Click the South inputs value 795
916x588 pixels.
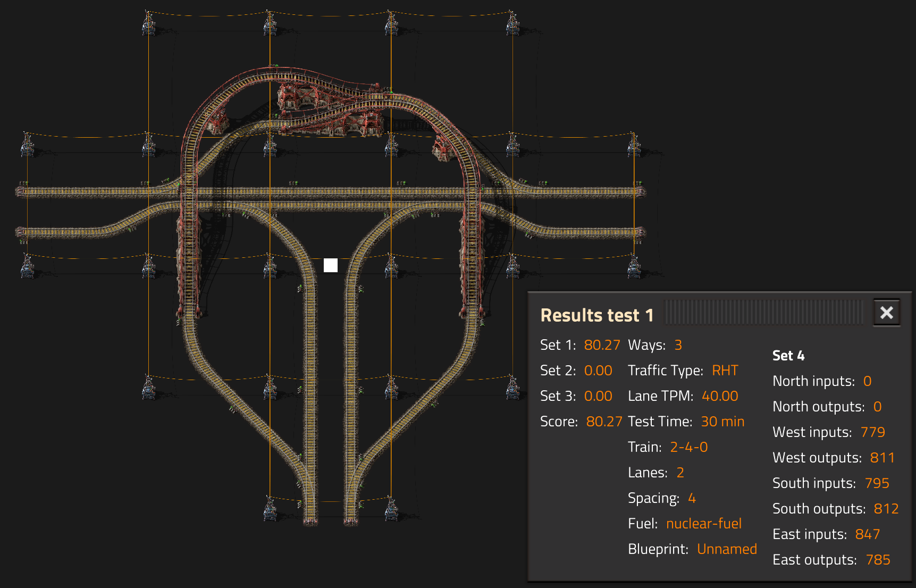[x=877, y=483]
